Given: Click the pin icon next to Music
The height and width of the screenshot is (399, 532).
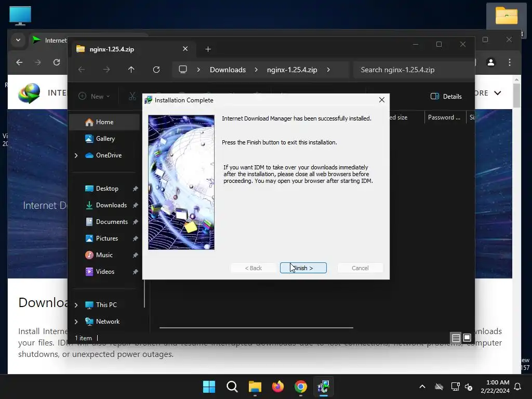Looking at the screenshot, I should click(x=136, y=255).
